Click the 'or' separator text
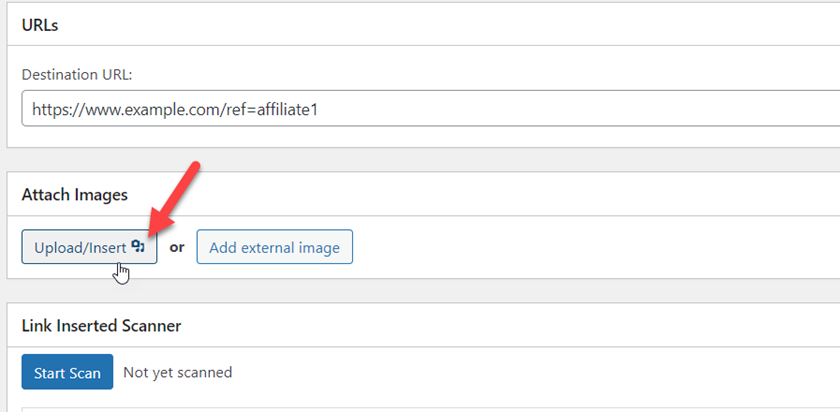This screenshot has height=412, width=840. pos(177,248)
